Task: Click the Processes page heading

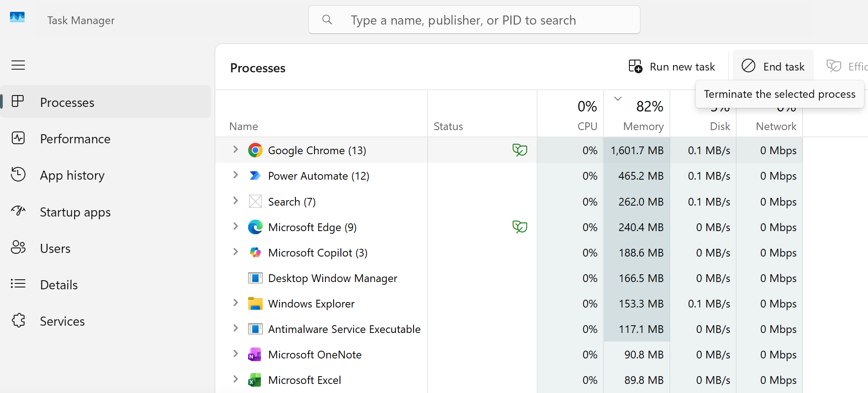Action: 258,68
